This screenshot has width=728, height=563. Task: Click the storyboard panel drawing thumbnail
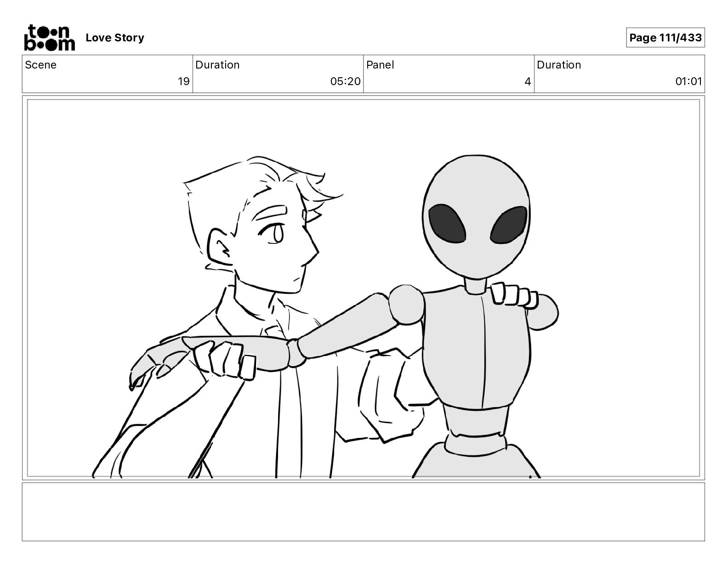point(364,288)
